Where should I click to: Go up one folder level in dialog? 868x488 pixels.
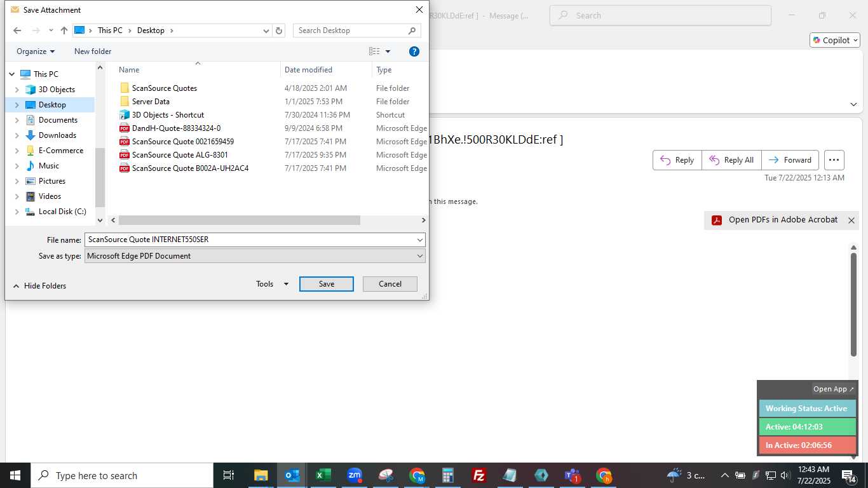click(x=64, y=30)
